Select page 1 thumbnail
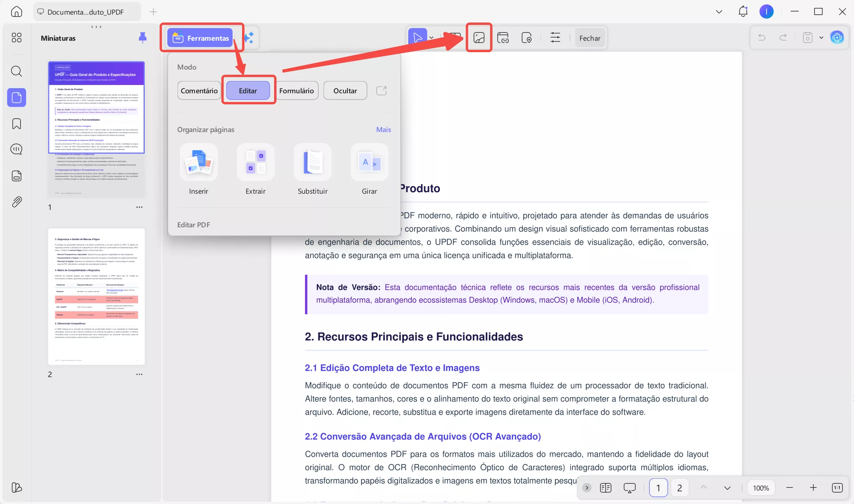This screenshot has width=854, height=504. [x=97, y=129]
